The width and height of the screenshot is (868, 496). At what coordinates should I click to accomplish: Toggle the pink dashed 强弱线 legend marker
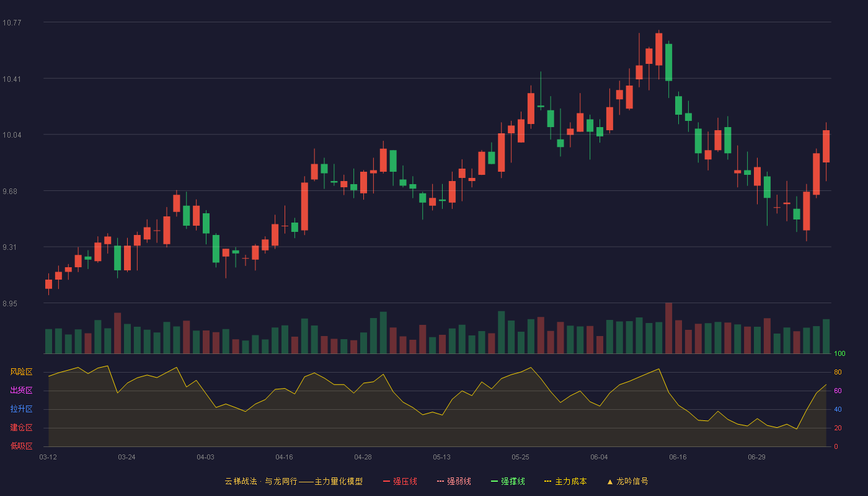[441, 481]
